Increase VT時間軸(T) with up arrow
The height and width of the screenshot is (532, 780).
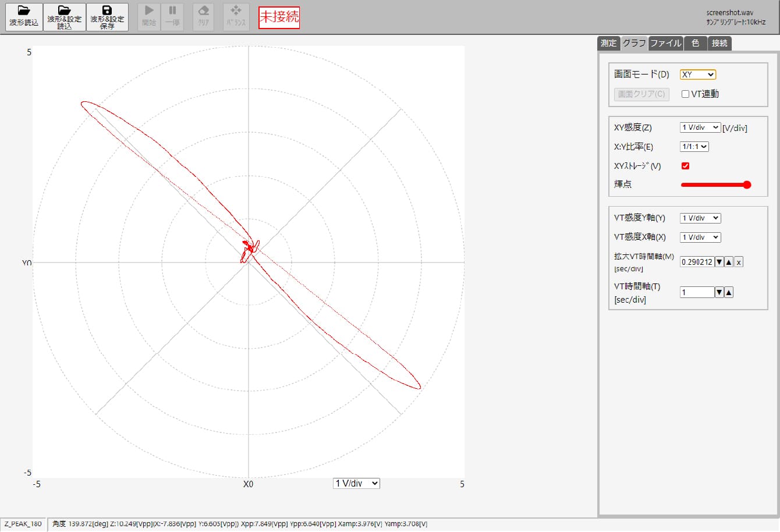(729, 292)
